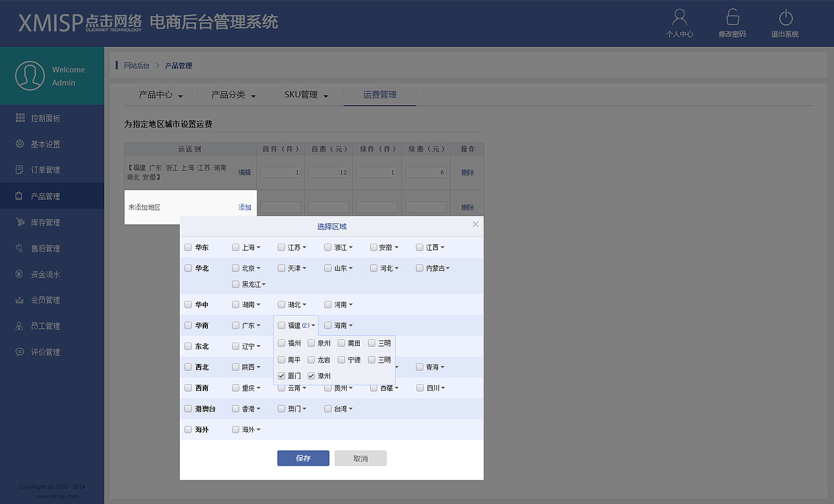Click the 保存 button in the dialog
834x504 pixels.
tap(302, 458)
